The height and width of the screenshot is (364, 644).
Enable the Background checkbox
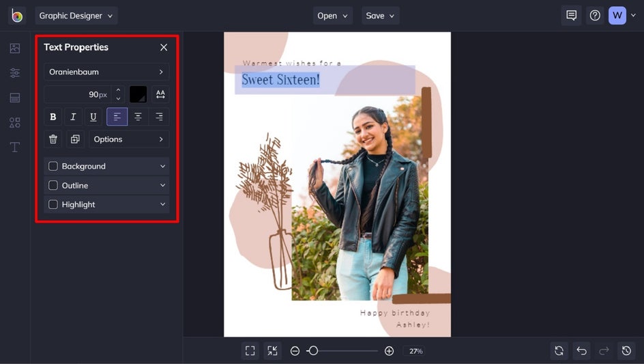click(53, 166)
